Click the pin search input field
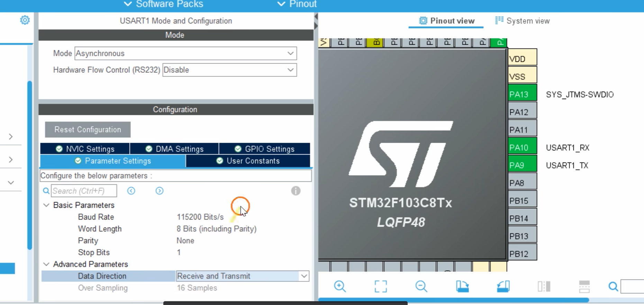The width and height of the screenshot is (644, 305). 633,287
